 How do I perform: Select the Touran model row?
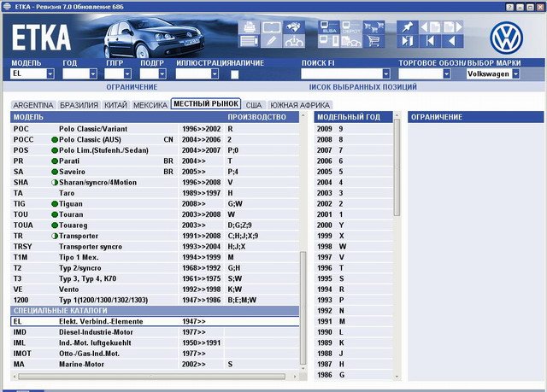point(155,214)
